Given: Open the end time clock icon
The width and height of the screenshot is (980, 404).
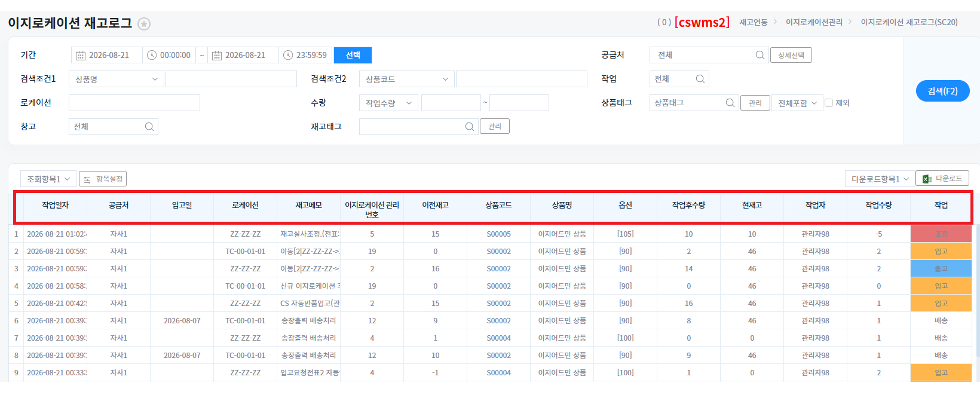Looking at the screenshot, I should pyautogui.click(x=288, y=55).
